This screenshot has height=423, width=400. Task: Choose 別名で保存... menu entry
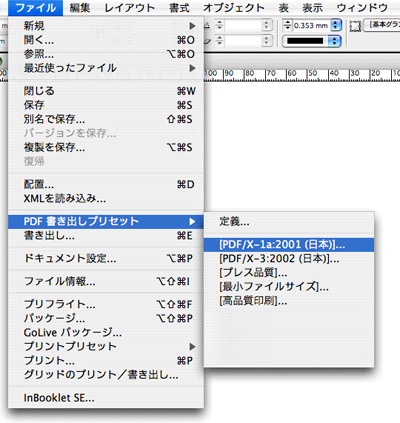[106, 119]
